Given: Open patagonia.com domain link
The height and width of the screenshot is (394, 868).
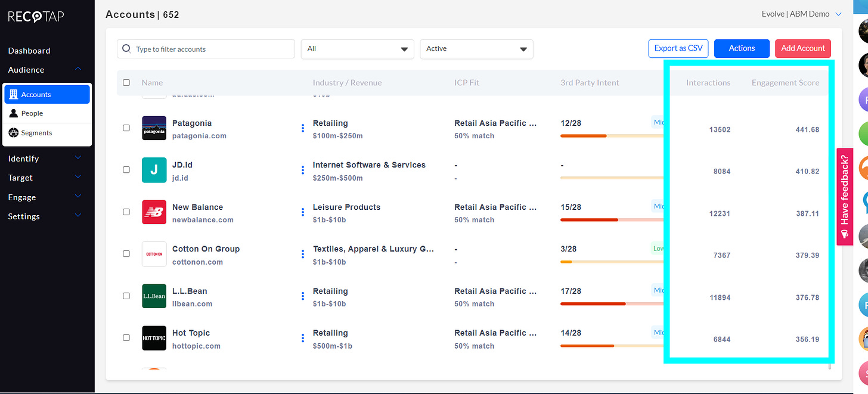Looking at the screenshot, I should tap(199, 136).
